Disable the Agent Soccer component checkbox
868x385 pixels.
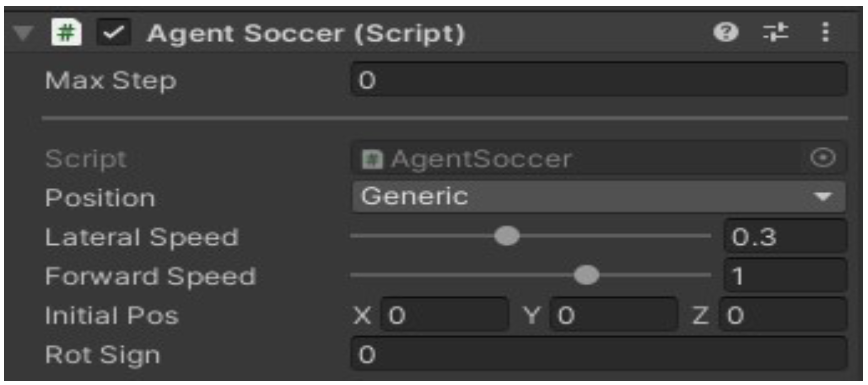coord(114,33)
